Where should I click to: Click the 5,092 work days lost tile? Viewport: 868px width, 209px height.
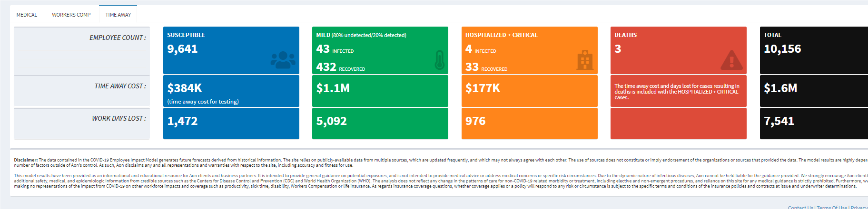(380, 123)
